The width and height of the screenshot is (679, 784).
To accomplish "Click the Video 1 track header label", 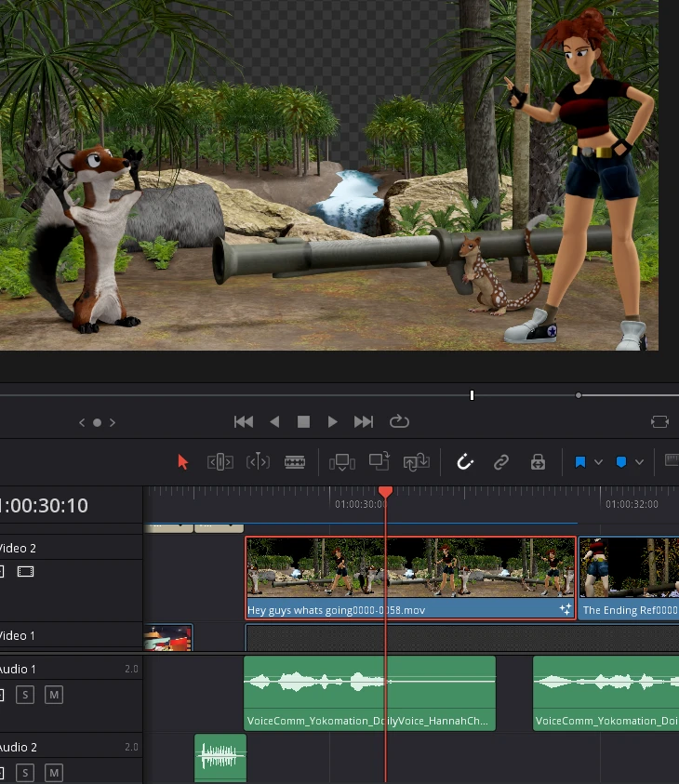I will pos(18,635).
